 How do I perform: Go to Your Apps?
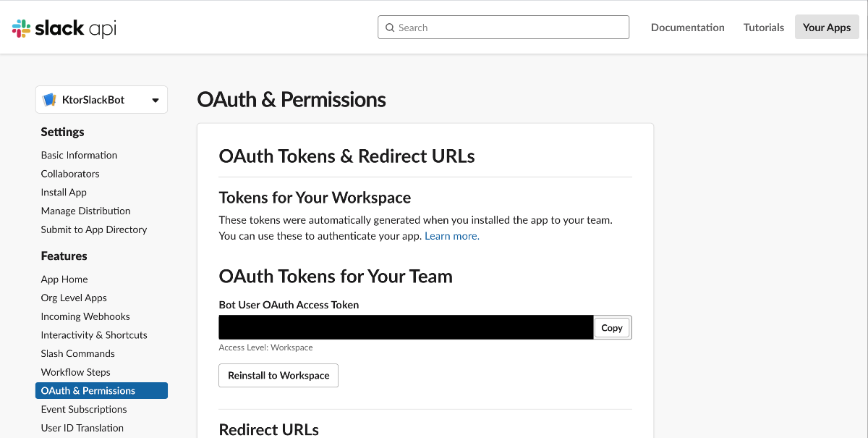tap(826, 28)
